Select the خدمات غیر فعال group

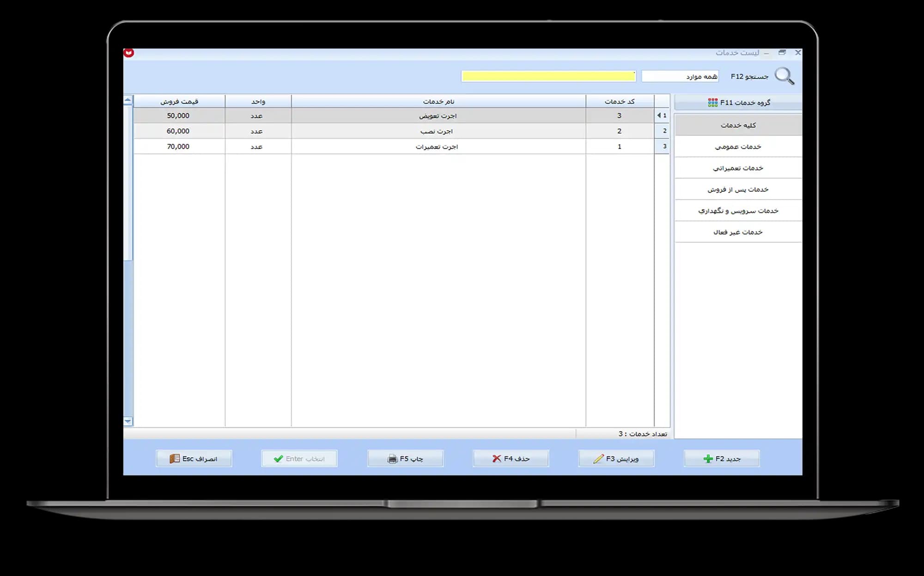click(738, 232)
